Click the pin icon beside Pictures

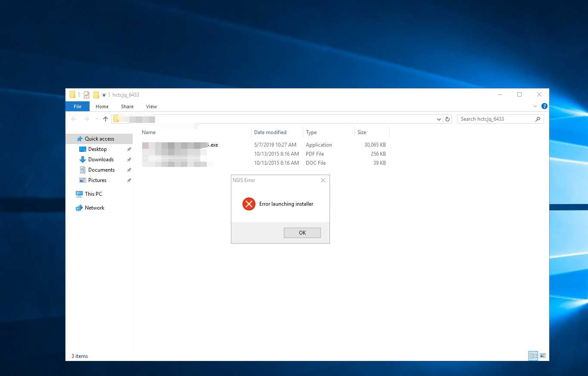(x=129, y=180)
